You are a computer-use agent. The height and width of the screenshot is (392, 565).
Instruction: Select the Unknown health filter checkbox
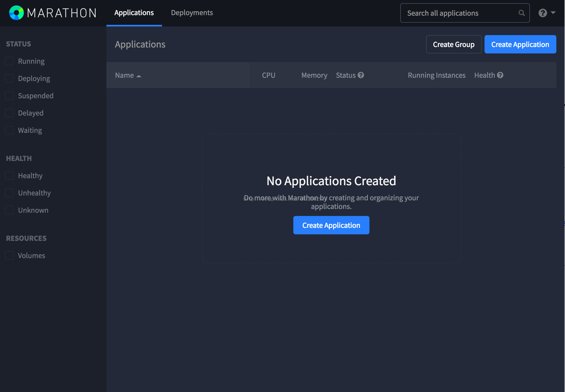click(9, 210)
